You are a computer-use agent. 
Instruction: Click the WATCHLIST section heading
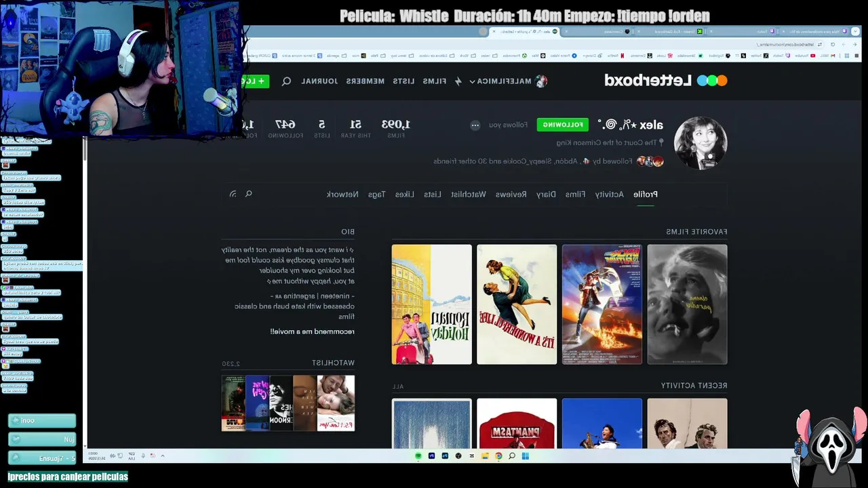(x=333, y=363)
